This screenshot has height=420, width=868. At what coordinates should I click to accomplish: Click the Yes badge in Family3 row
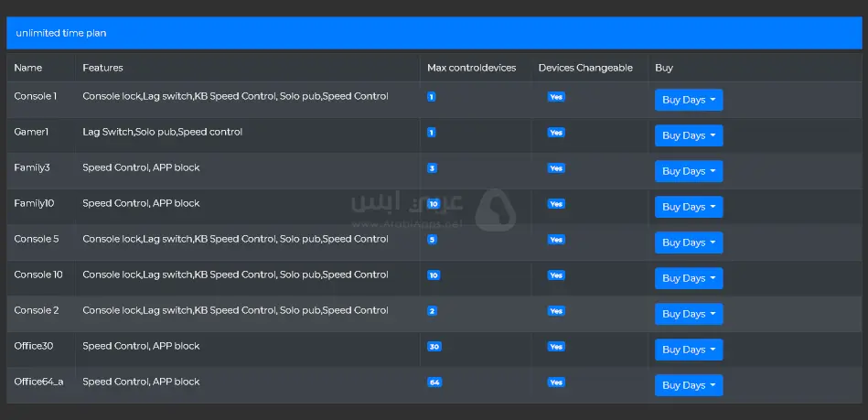tap(556, 168)
